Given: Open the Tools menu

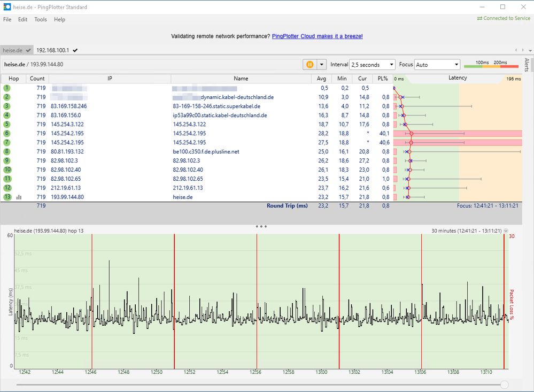Looking at the screenshot, I should 41,19.
